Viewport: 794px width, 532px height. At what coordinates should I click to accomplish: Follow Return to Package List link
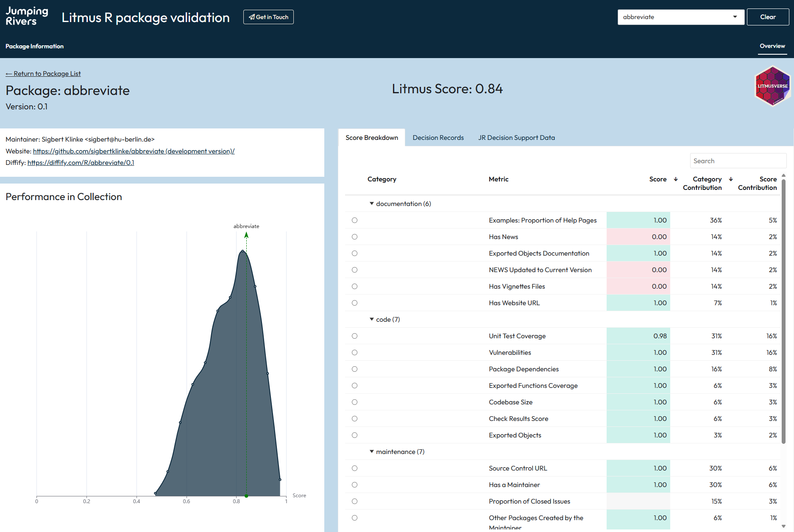[x=43, y=74]
